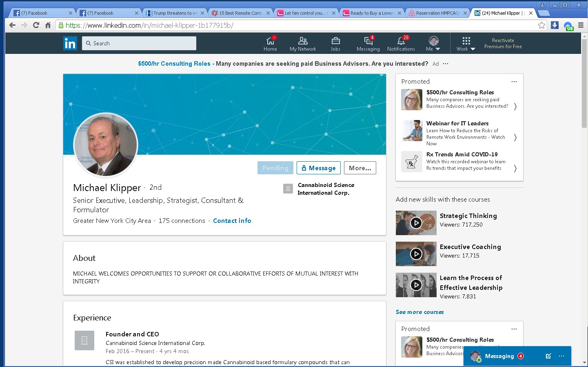Expand the Me profile dropdown
The height and width of the screenshot is (367, 588).
click(x=433, y=44)
